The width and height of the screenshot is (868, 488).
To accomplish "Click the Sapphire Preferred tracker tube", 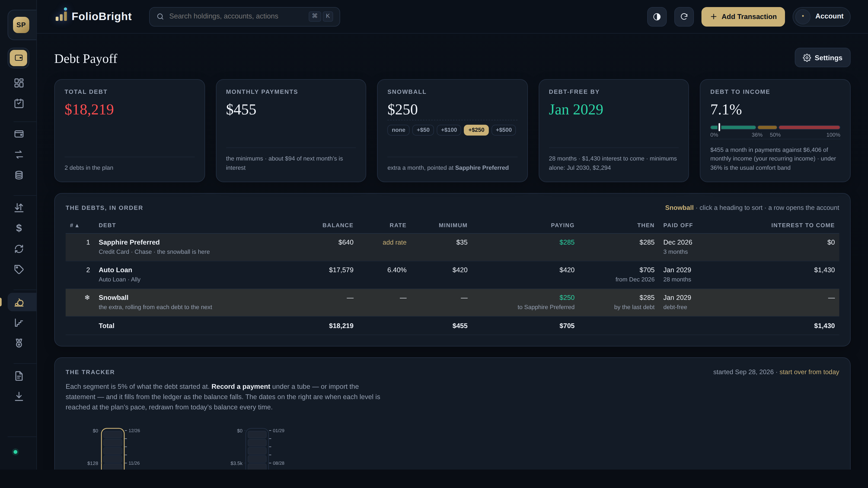I will point(113,449).
